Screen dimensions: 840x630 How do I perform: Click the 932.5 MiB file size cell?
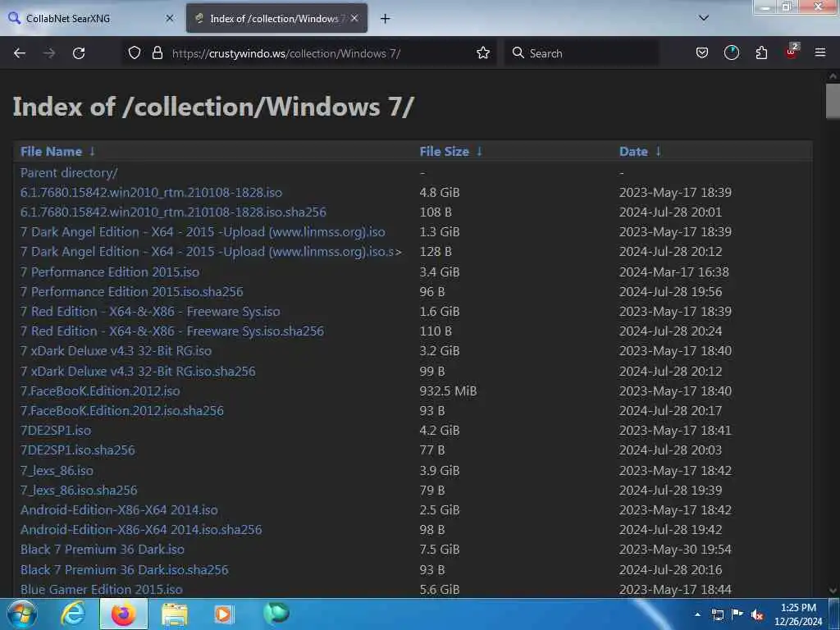448,391
